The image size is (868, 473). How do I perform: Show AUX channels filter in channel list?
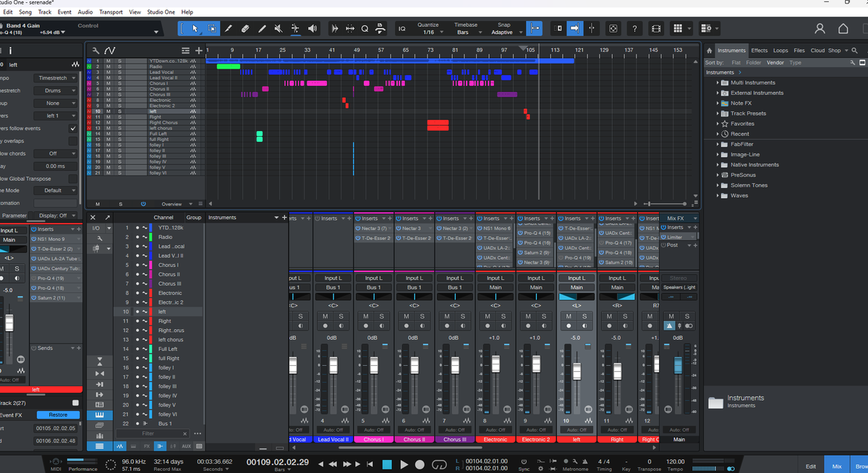point(187,446)
